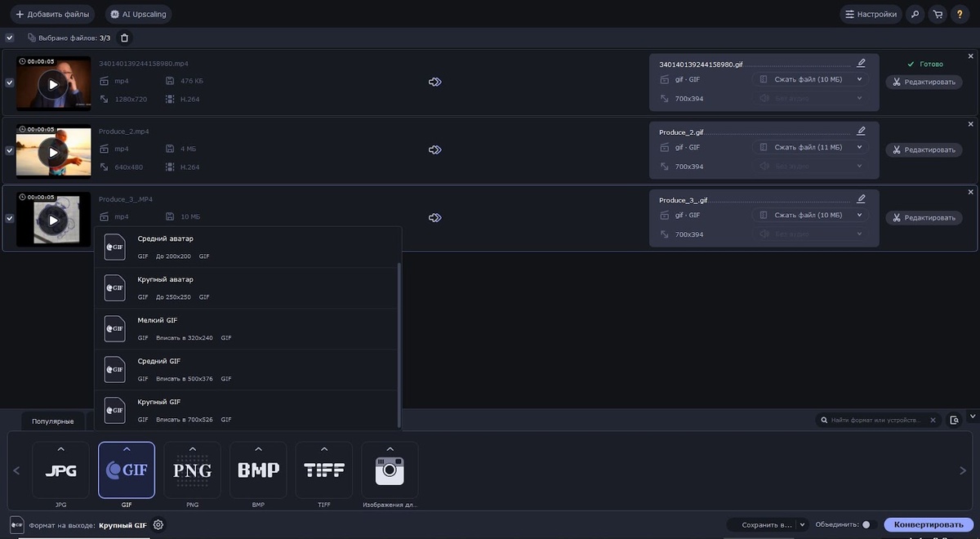Select the TIFF format card

click(324, 470)
